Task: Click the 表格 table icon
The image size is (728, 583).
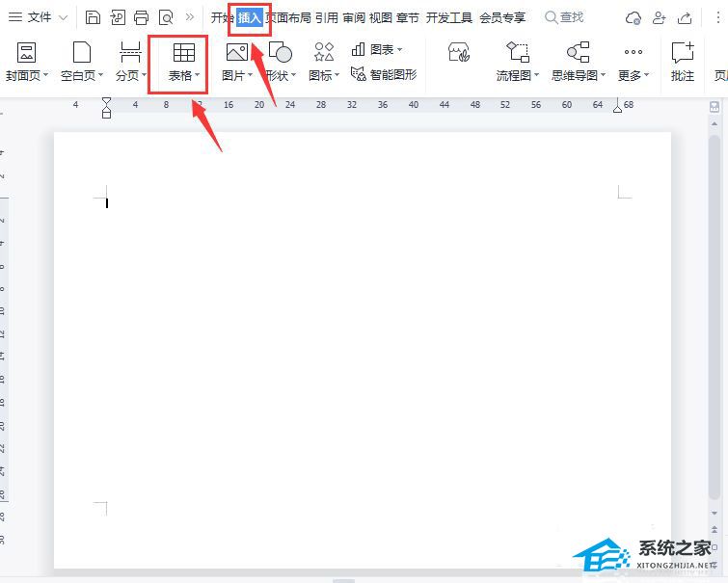Action: click(x=184, y=52)
